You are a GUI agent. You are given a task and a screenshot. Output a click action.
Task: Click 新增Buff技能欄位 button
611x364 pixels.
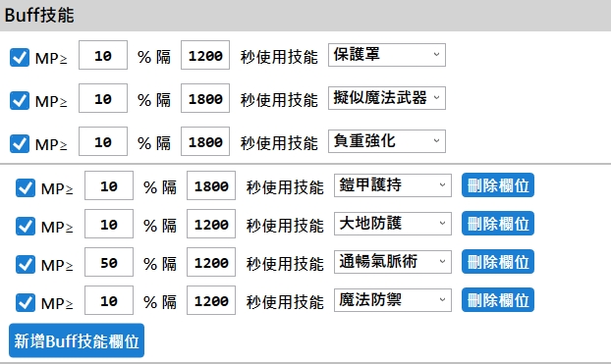click(77, 340)
